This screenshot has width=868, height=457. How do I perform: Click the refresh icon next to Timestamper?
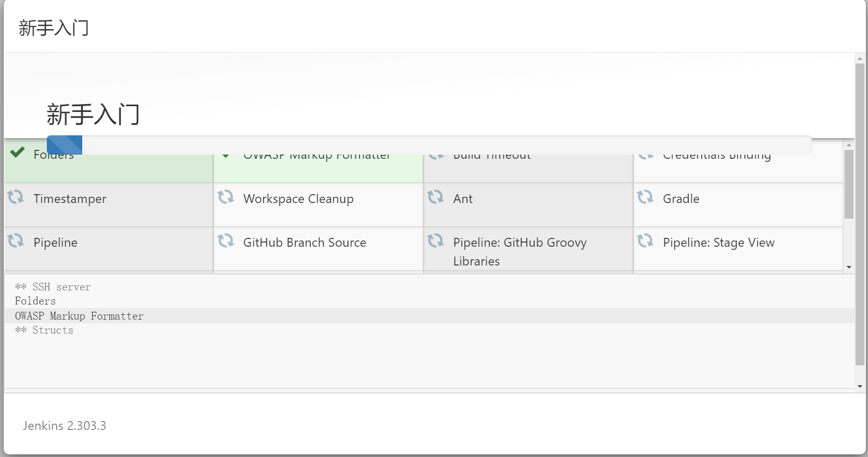tap(16, 197)
